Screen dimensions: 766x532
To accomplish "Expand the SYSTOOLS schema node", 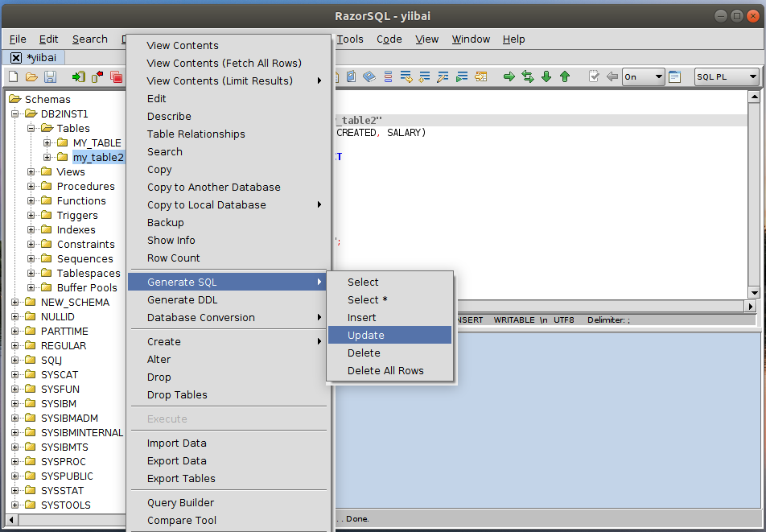I will [15, 505].
